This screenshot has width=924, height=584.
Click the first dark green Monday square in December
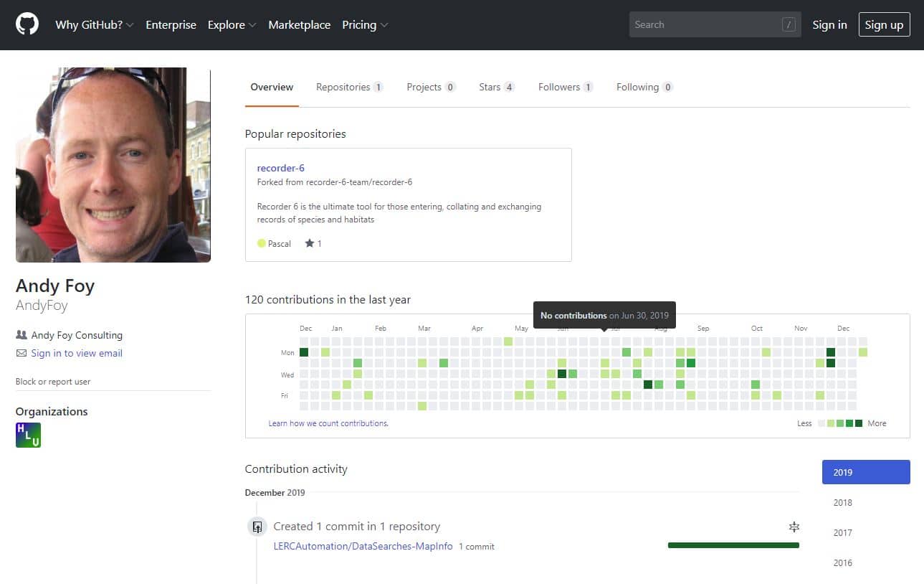coord(304,352)
